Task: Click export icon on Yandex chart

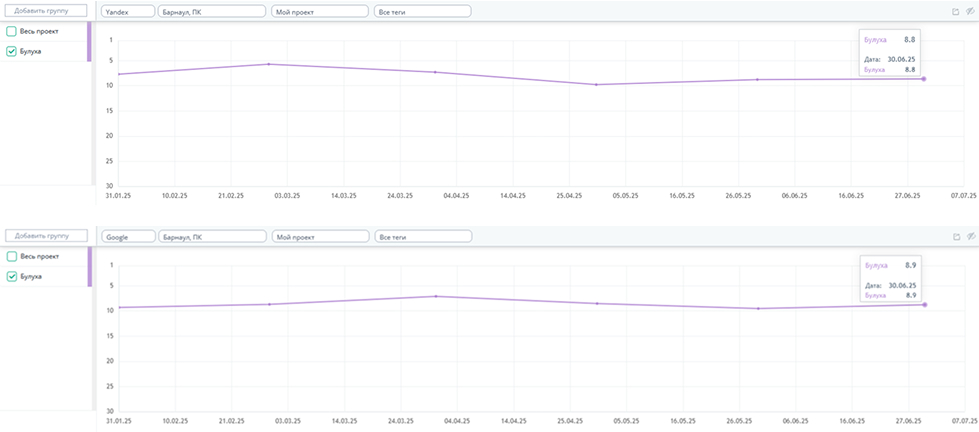Action: pyautogui.click(x=956, y=11)
